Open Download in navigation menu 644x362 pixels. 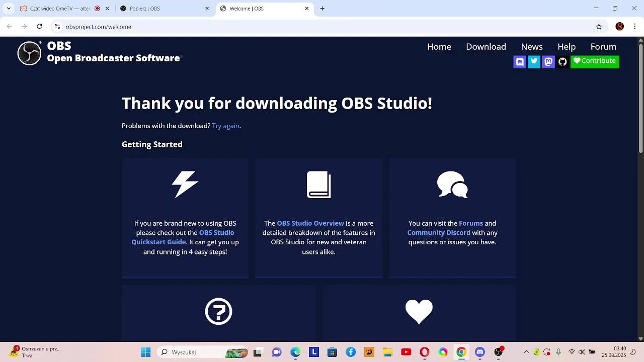[x=486, y=47]
